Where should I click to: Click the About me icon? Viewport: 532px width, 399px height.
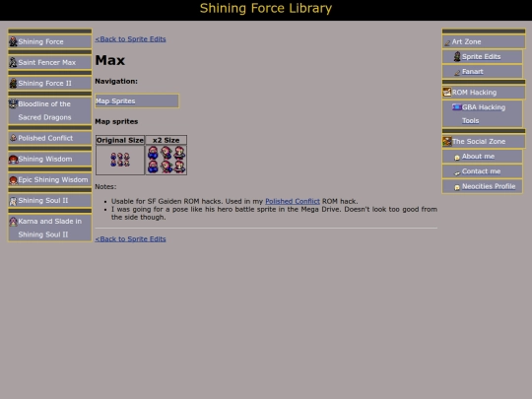coord(457,157)
